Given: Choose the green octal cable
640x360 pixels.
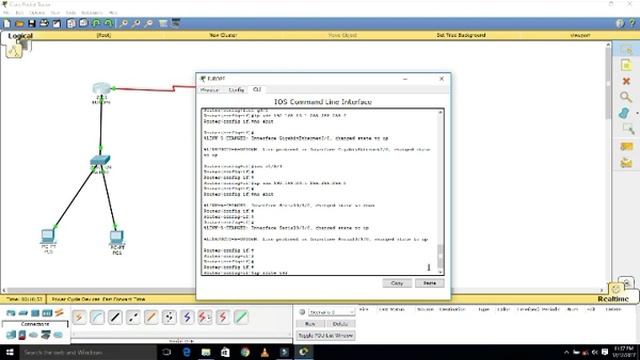Looking at the screenshot, I should [241, 317].
